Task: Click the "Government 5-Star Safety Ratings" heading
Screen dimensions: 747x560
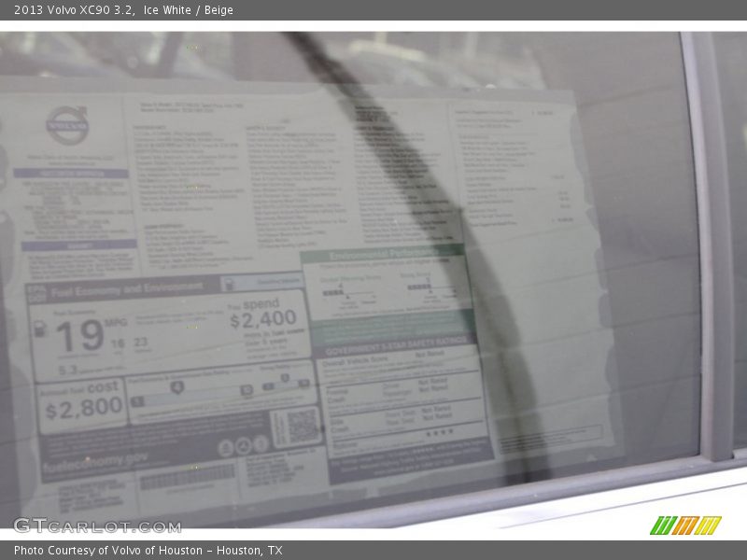Action: coord(396,346)
